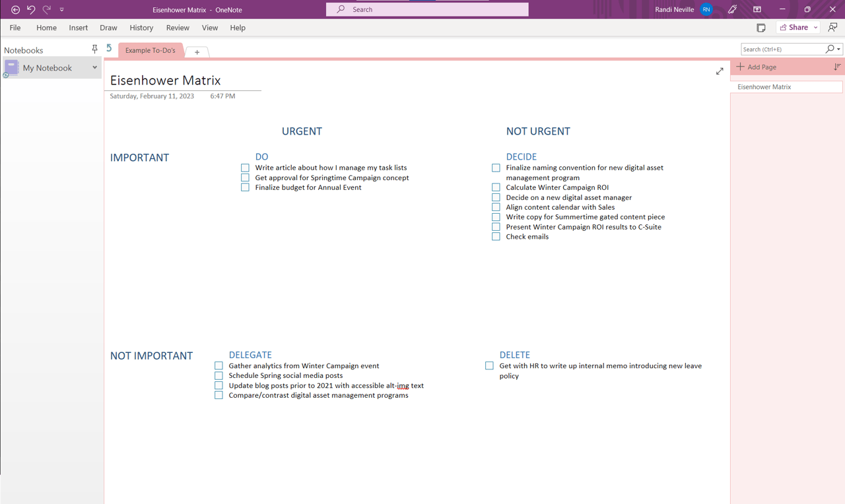Enter full-page view with diagonal arrows icon

719,71
